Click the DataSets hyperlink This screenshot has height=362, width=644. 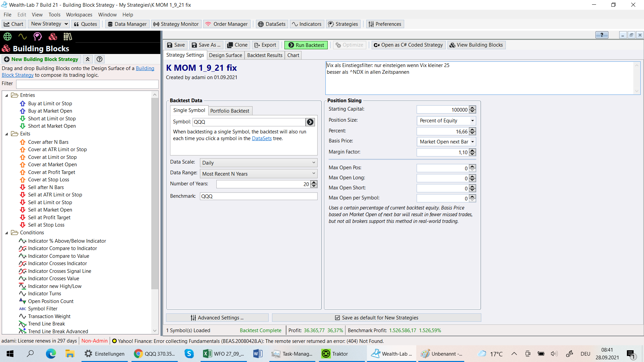(262, 138)
